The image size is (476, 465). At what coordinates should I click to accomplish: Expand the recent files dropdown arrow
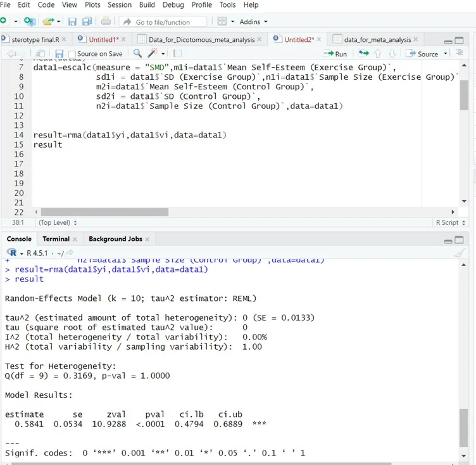click(59, 22)
